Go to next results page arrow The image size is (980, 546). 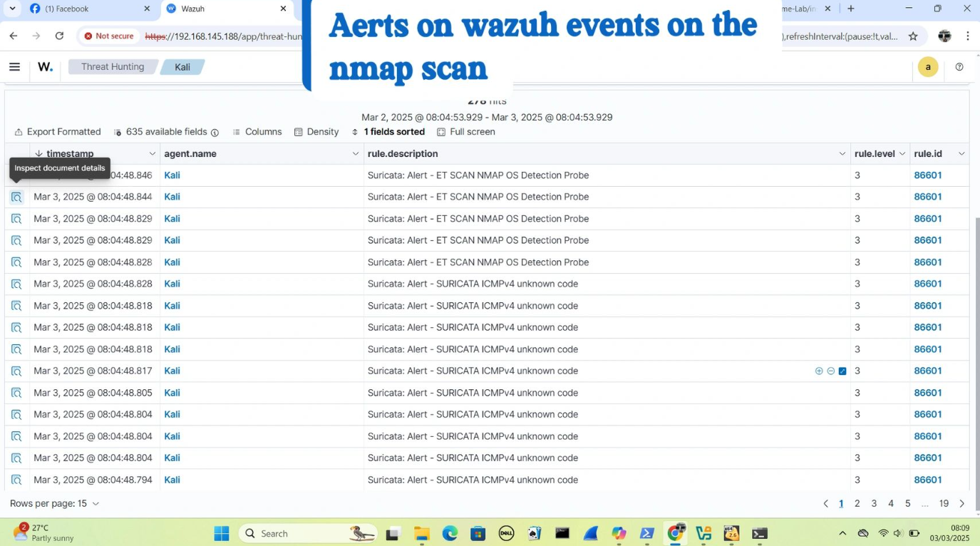click(x=961, y=503)
